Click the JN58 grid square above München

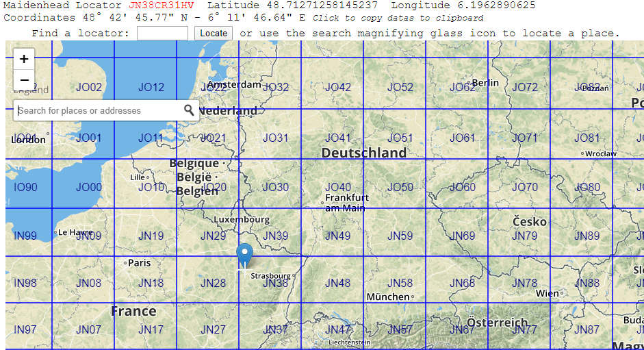400,284
